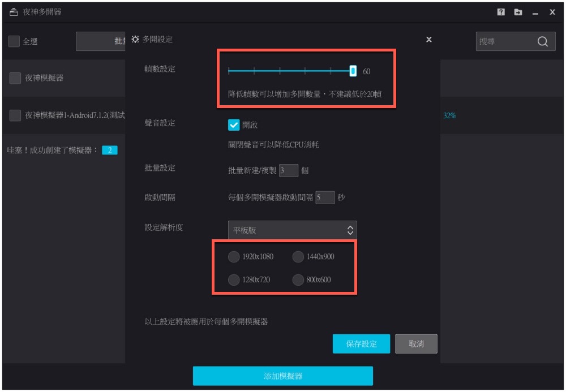This screenshot has width=566, height=392.
Task: Click the 幀數設定 label
Action: 160,69
